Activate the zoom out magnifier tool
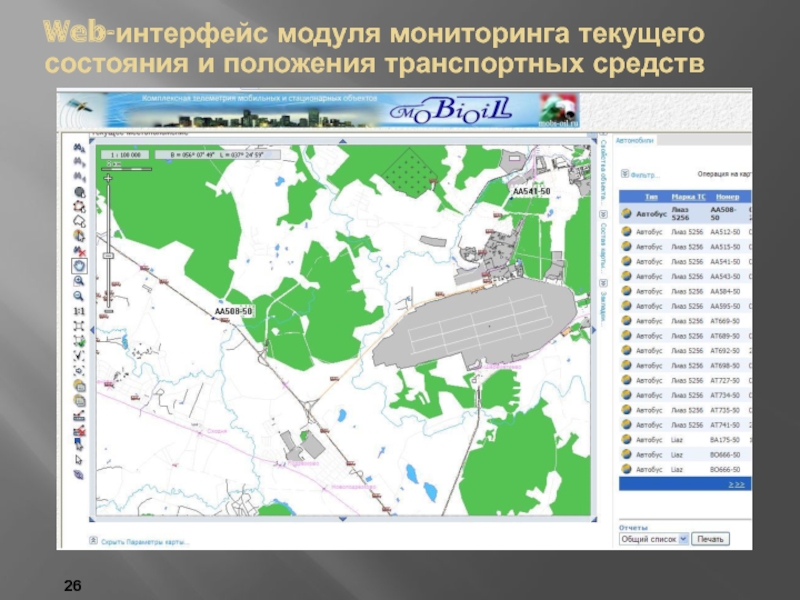Image resolution: width=800 pixels, height=600 pixels. pos(79,296)
